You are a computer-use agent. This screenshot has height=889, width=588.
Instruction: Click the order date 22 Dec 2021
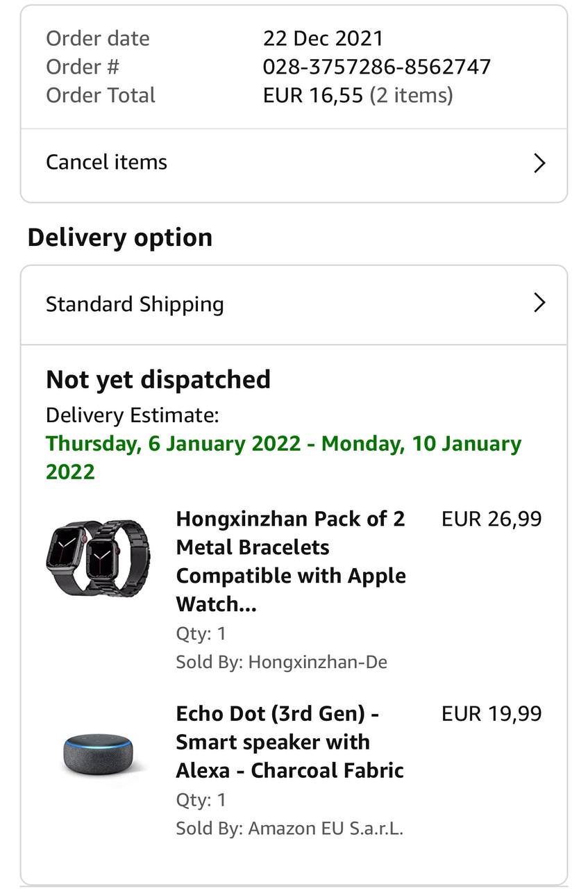click(x=323, y=38)
